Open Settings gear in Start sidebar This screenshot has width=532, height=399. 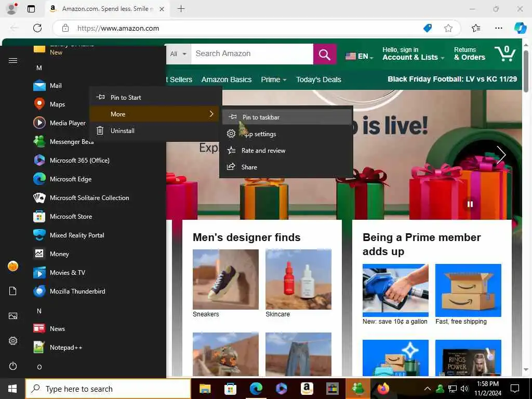click(x=13, y=341)
